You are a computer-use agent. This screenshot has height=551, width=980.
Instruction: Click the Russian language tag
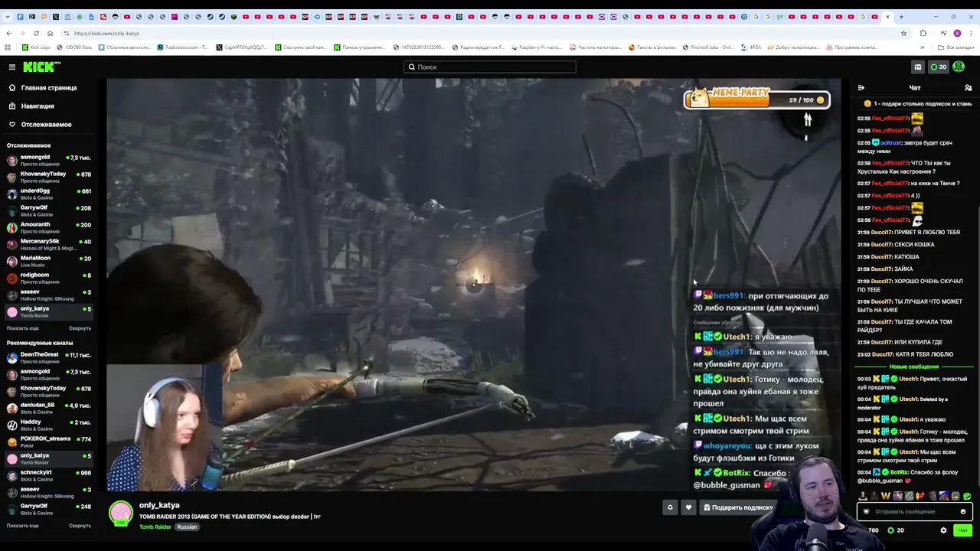click(x=188, y=527)
